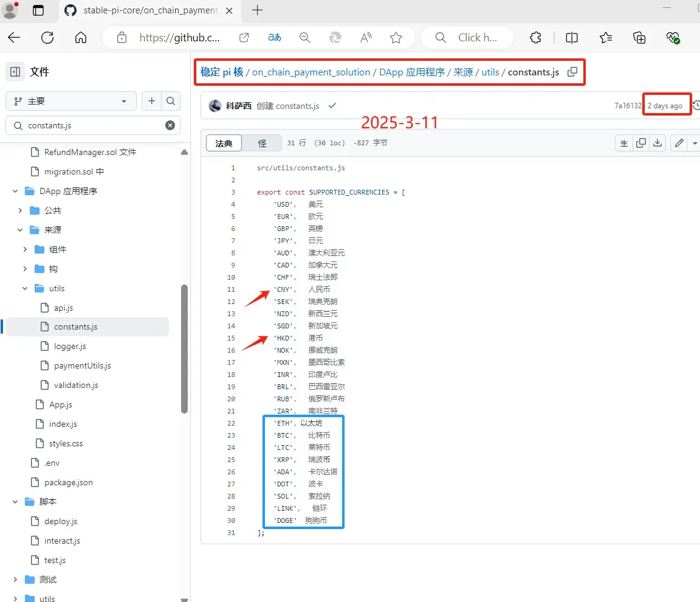Edit this file pencil icon

pos(679,143)
